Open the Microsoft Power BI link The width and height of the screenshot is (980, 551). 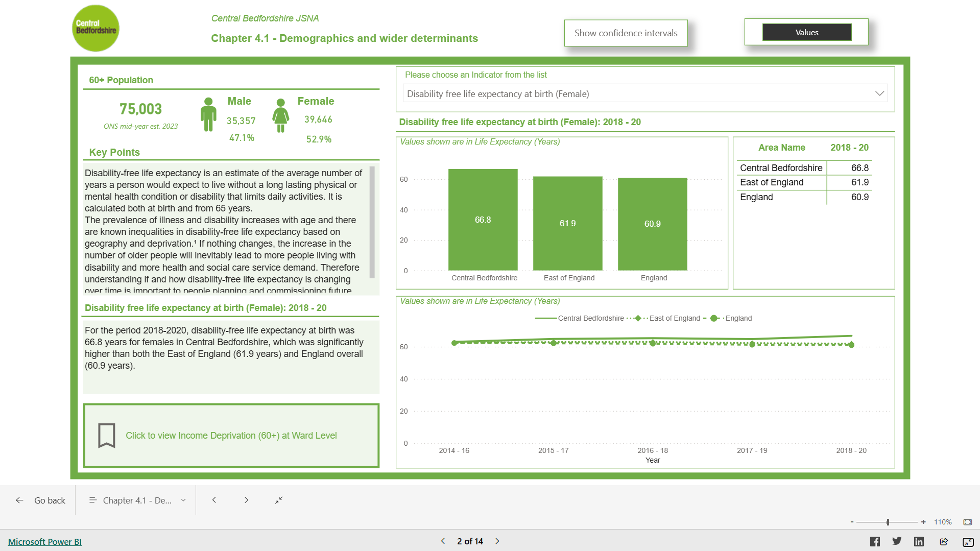(x=44, y=541)
